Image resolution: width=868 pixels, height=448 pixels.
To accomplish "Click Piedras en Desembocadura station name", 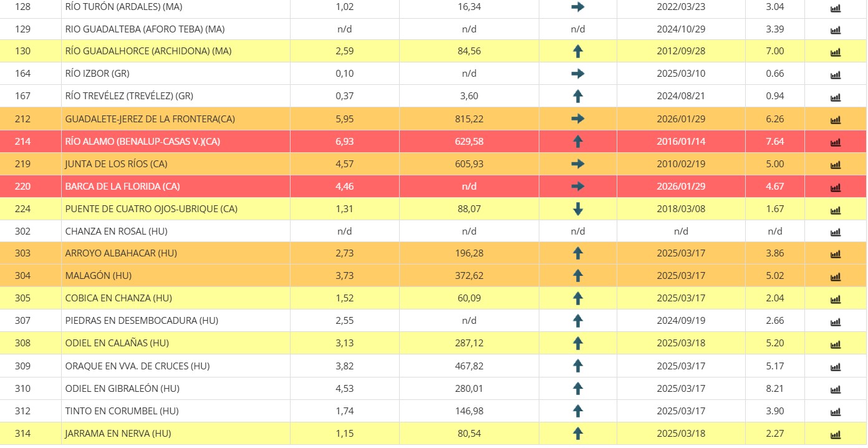I will 142,321.
